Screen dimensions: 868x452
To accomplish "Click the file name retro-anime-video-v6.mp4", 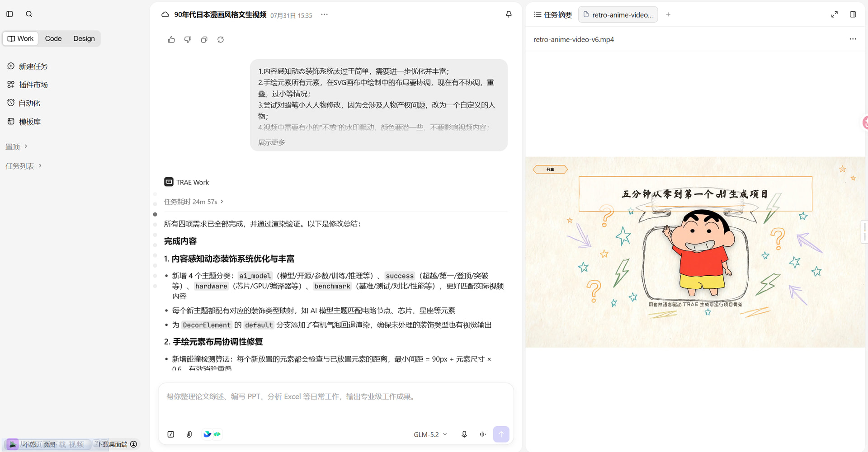I will 574,39.
